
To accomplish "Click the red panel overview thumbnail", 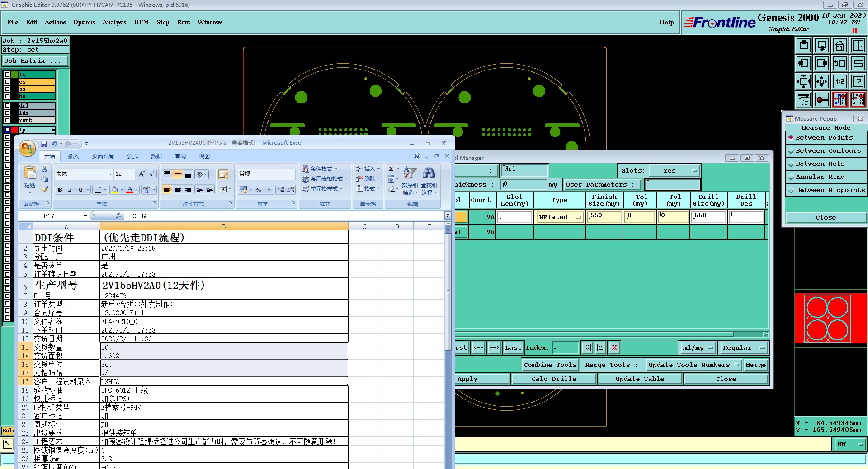I will (x=831, y=319).
